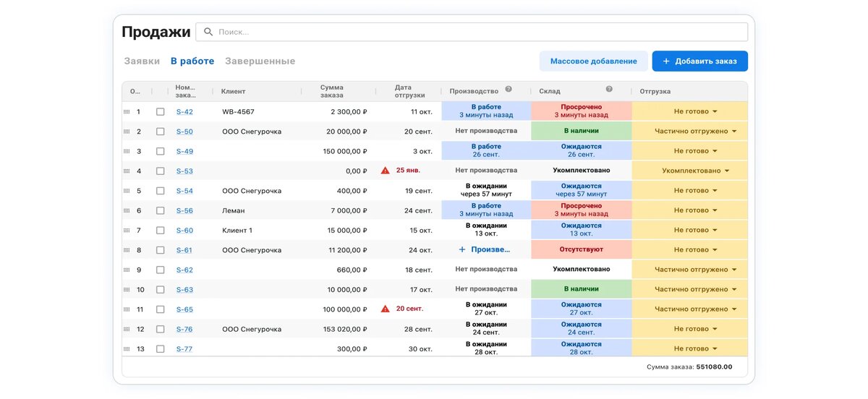This screenshot has height=399, width=868.
Task: Click the search magnifier icon
Action: tap(208, 32)
